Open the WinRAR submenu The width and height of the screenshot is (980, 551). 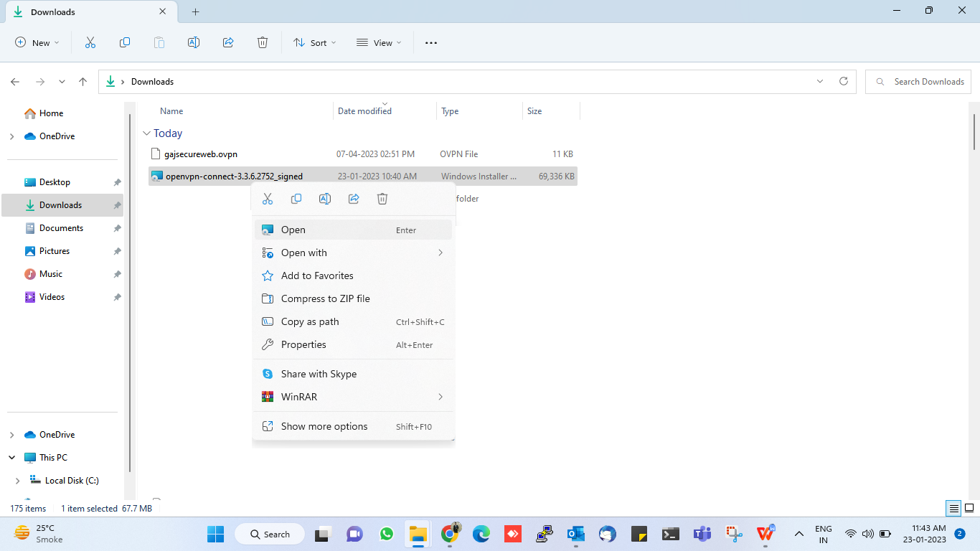coord(354,397)
